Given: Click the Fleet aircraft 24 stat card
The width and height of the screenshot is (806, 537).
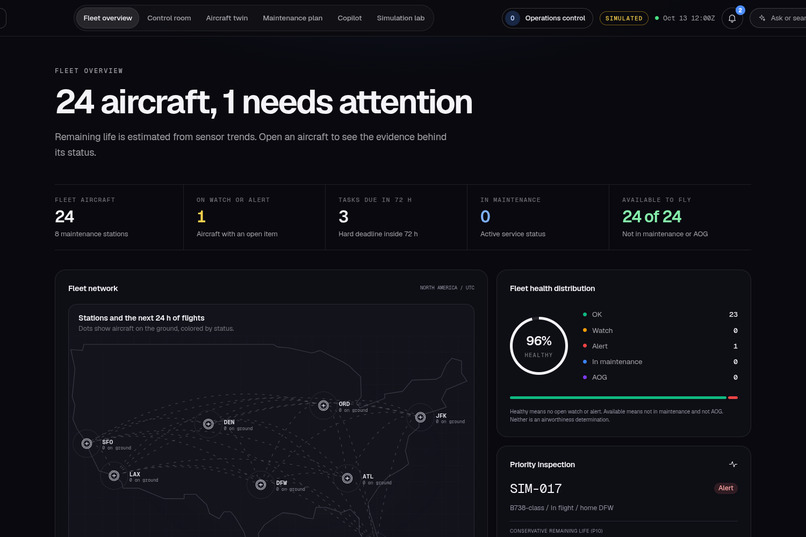Looking at the screenshot, I should pyautogui.click(x=119, y=217).
